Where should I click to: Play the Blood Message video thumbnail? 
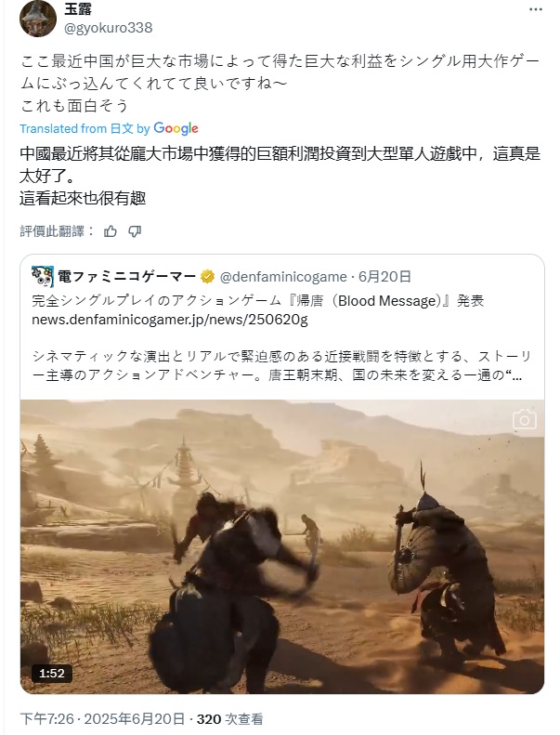click(282, 546)
